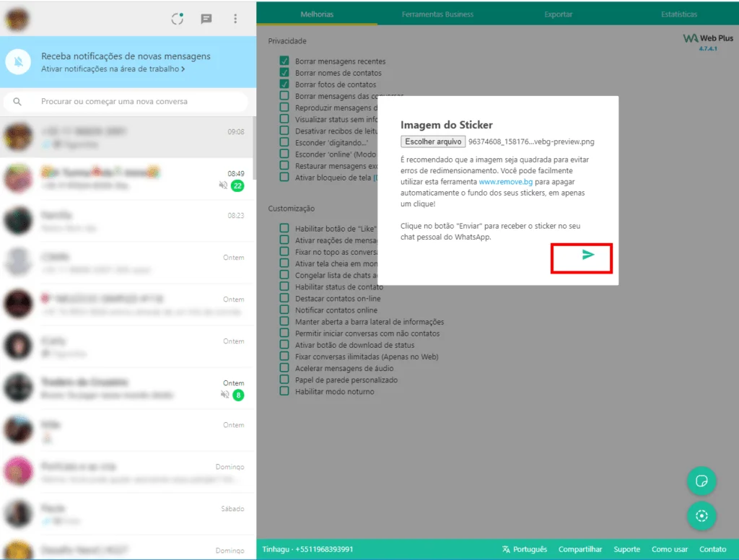This screenshot has width=739, height=560.
Task: Uncheck Borrar mensagens recentes checkbox
Action: click(x=284, y=61)
